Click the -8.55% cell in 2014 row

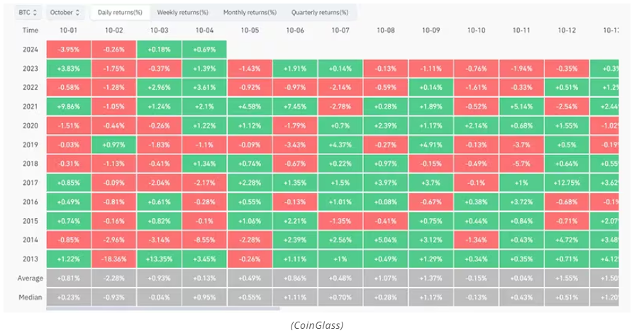point(204,241)
